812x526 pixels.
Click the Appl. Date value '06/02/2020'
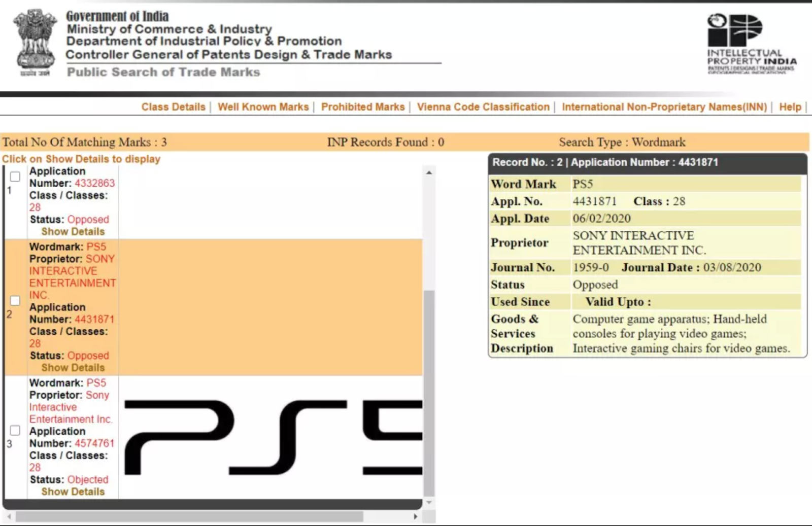point(602,219)
